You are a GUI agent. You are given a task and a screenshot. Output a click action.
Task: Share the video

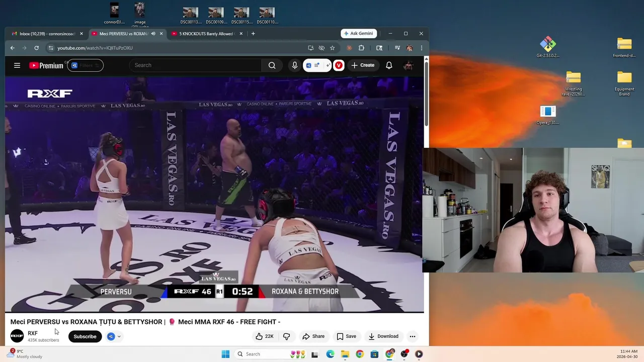(313, 336)
